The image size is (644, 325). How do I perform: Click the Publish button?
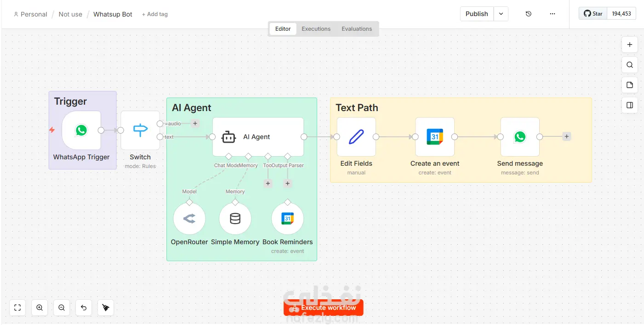477,14
